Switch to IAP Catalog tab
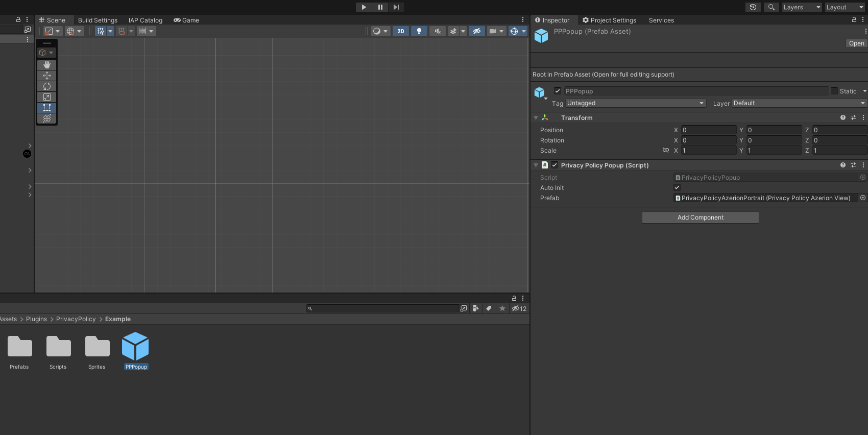868x435 pixels. pyautogui.click(x=146, y=20)
